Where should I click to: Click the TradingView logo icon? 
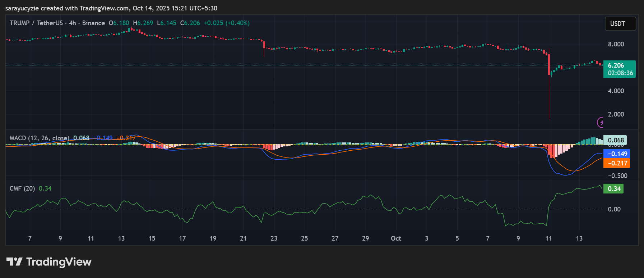pyautogui.click(x=14, y=262)
